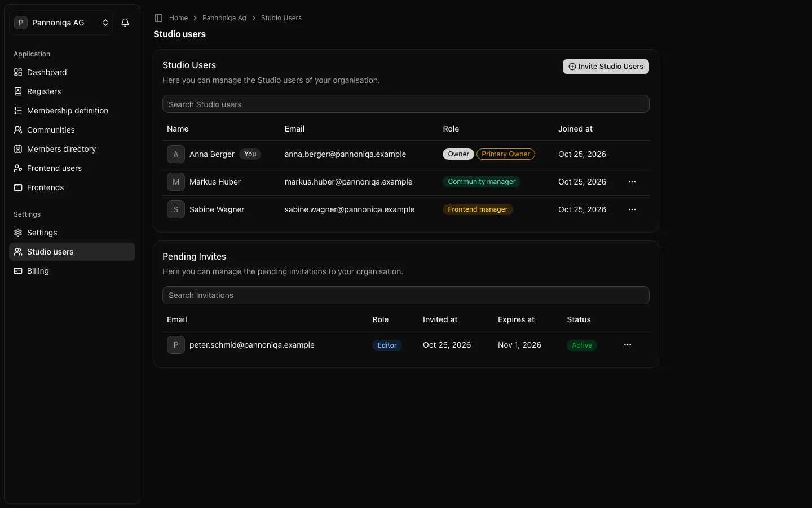Screen dimensions: 812x508
Task: Focus the Search Invitations field
Action: [x=406, y=295]
